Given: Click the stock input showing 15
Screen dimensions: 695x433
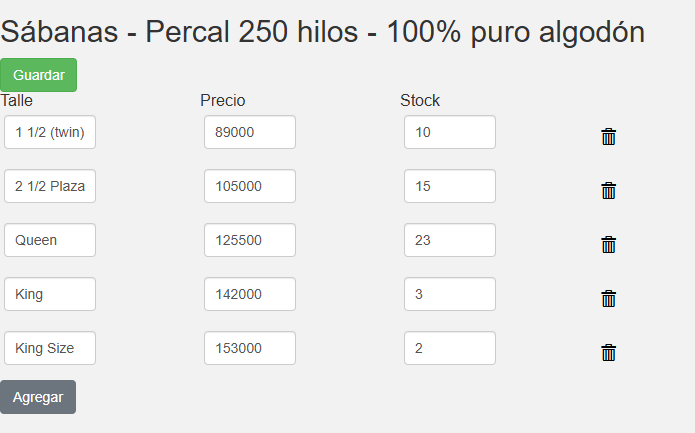Looking at the screenshot, I should 450,186.
